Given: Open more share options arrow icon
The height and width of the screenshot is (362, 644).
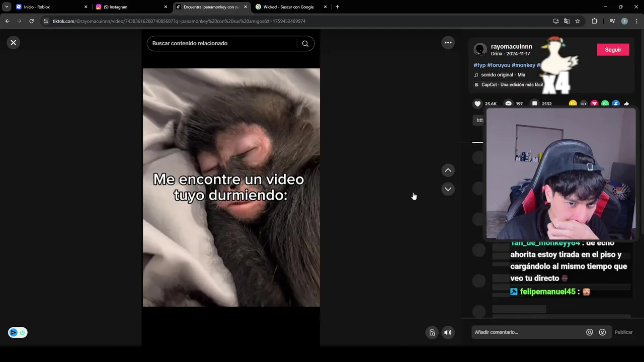Looking at the screenshot, I should pyautogui.click(x=626, y=104).
